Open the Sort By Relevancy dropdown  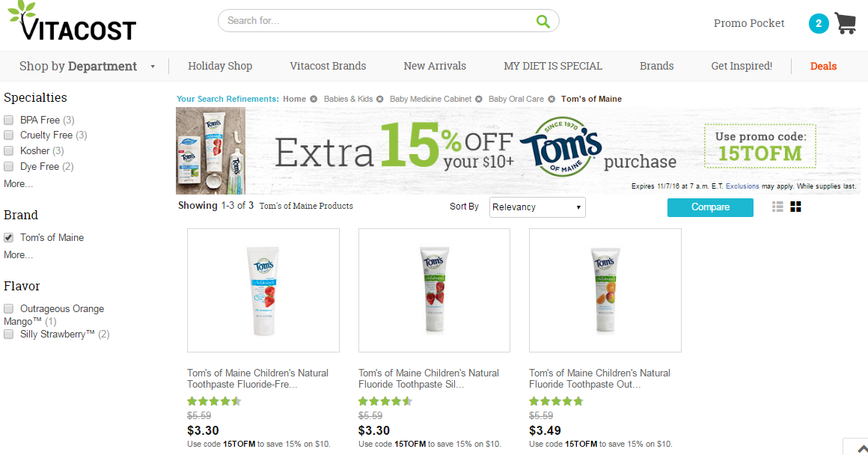[537, 207]
